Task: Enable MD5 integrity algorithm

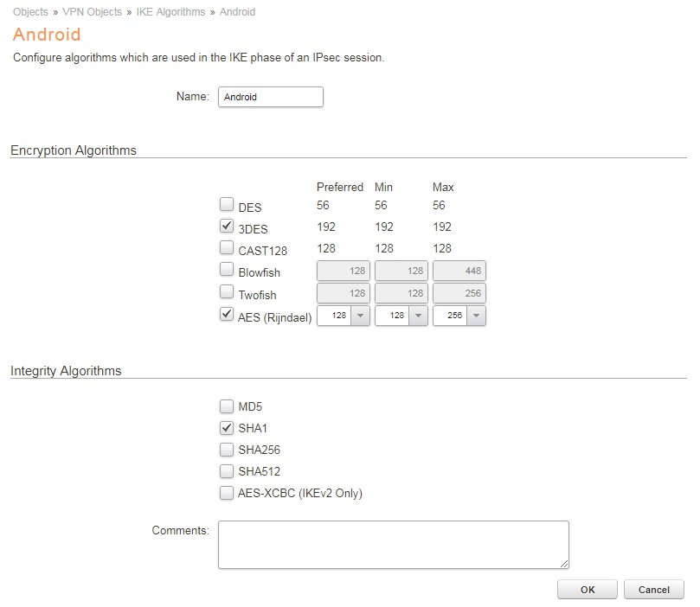Action: 227,406
